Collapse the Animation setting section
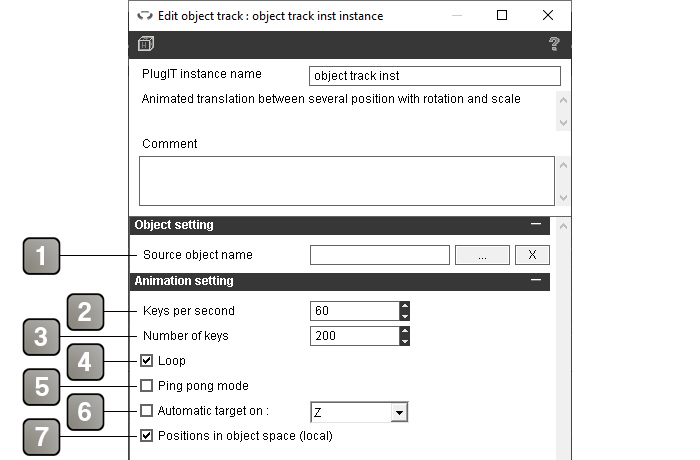 point(536,280)
